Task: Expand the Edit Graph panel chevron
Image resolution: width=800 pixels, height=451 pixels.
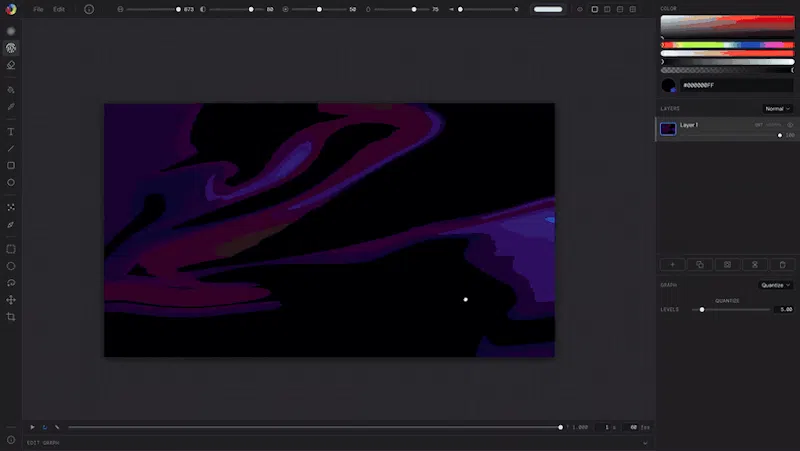Action: point(645,443)
